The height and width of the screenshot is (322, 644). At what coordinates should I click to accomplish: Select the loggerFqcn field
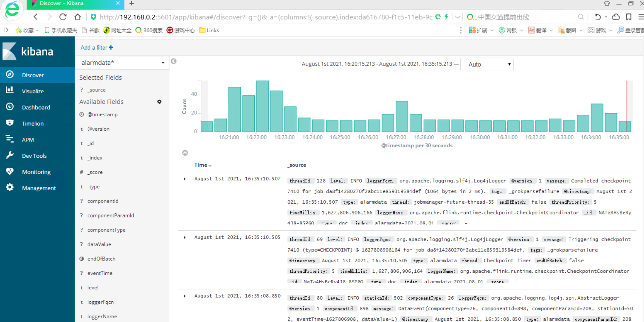click(x=101, y=302)
